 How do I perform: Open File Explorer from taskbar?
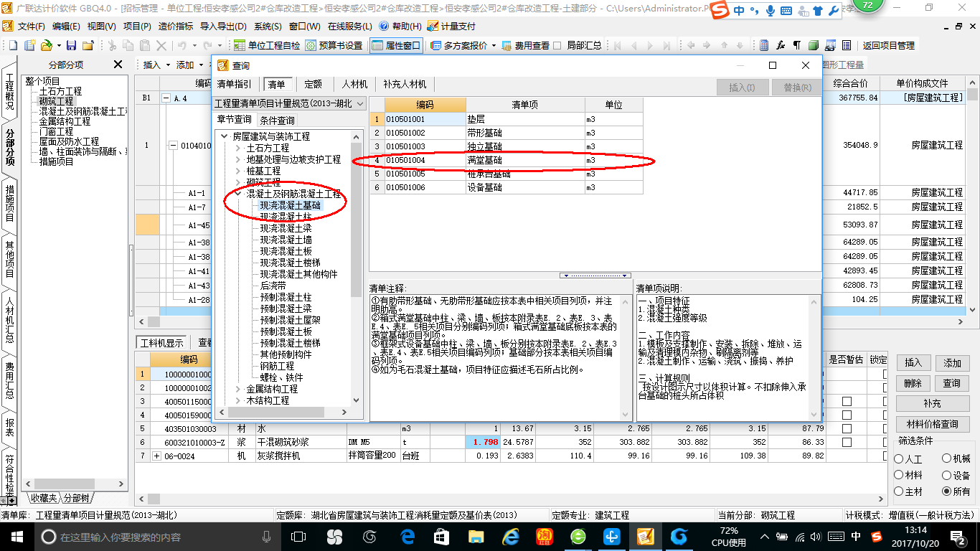point(476,536)
